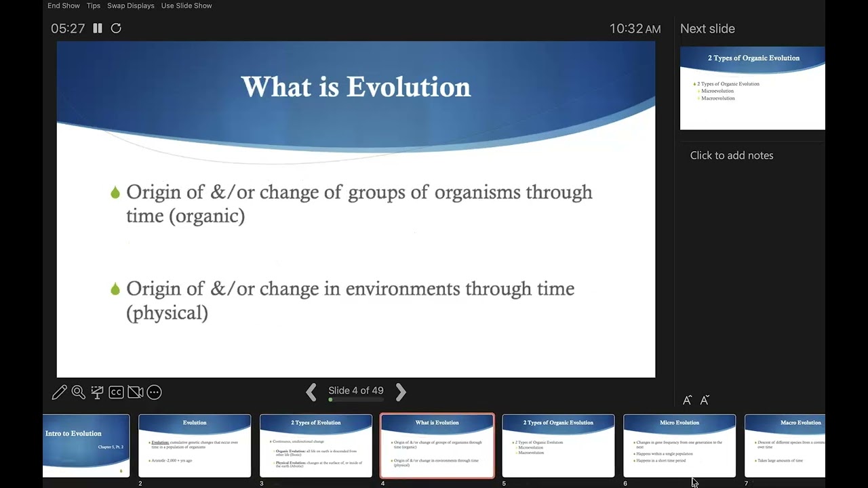The width and height of the screenshot is (868, 488).
Task: Click Swap Displays
Action: (x=131, y=5)
